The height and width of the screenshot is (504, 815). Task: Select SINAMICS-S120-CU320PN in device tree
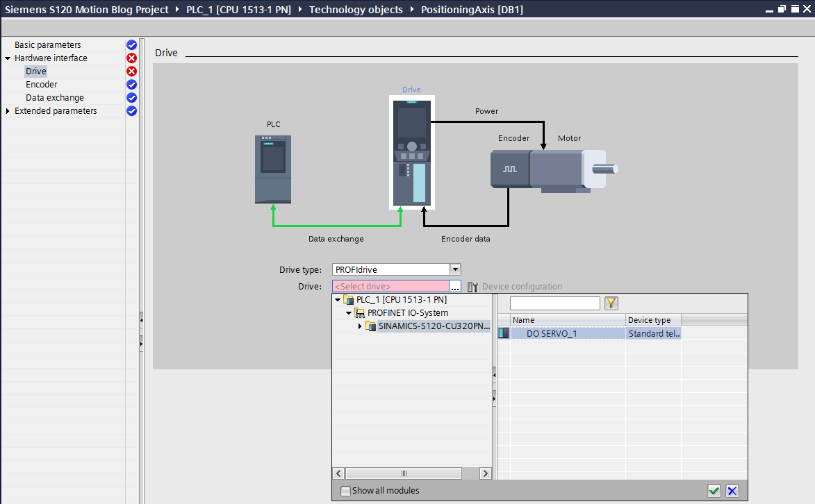pos(434,326)
